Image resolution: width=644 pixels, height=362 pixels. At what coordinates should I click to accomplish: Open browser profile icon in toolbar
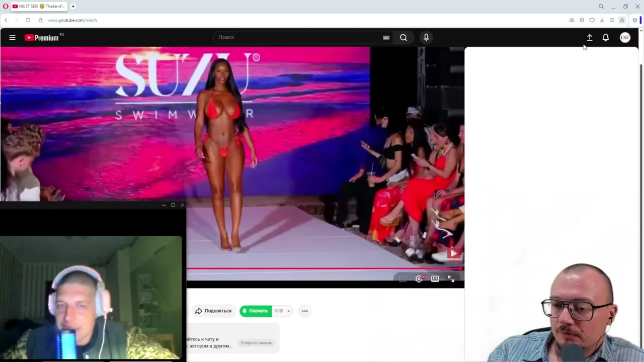622,20
